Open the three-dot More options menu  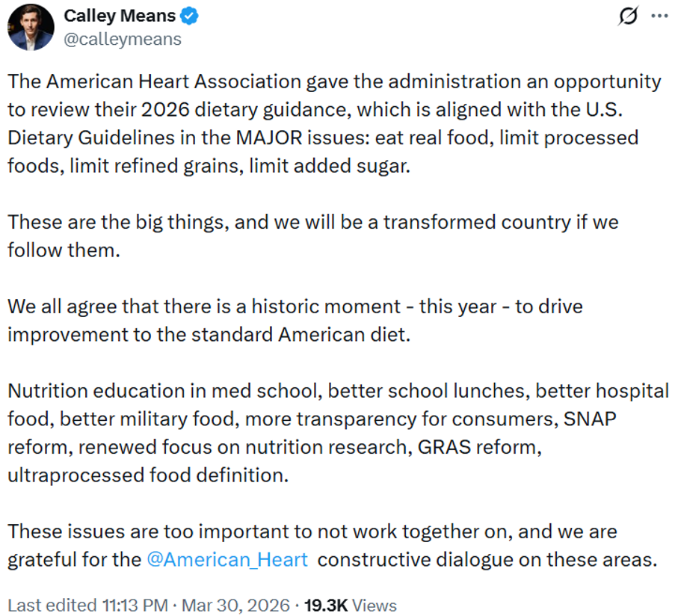click(659, 16)
